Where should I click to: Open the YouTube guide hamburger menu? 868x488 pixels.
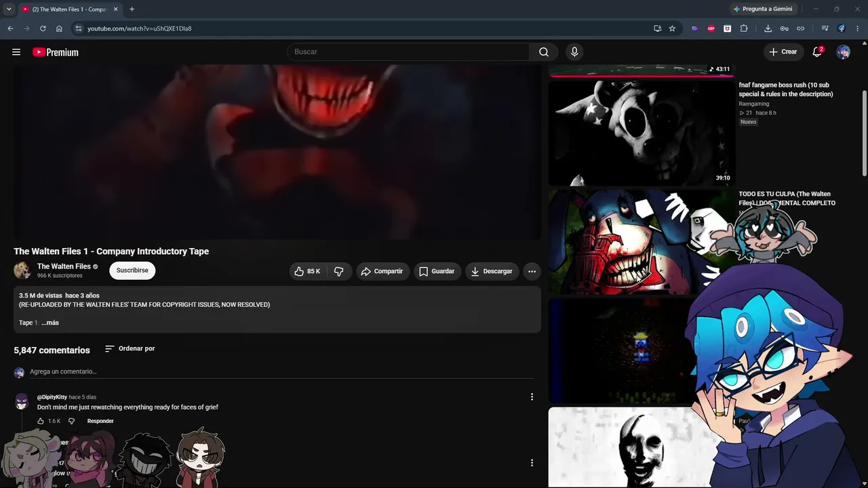click(16, 52)
